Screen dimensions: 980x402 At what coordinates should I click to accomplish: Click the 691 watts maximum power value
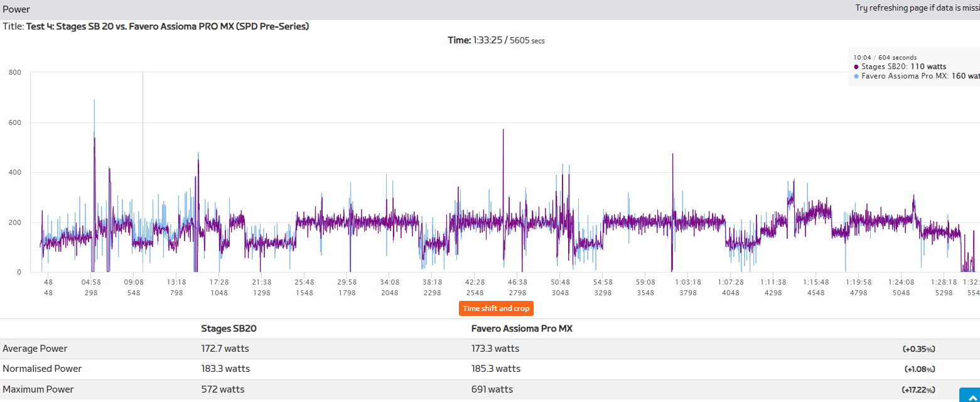[492, 389]
